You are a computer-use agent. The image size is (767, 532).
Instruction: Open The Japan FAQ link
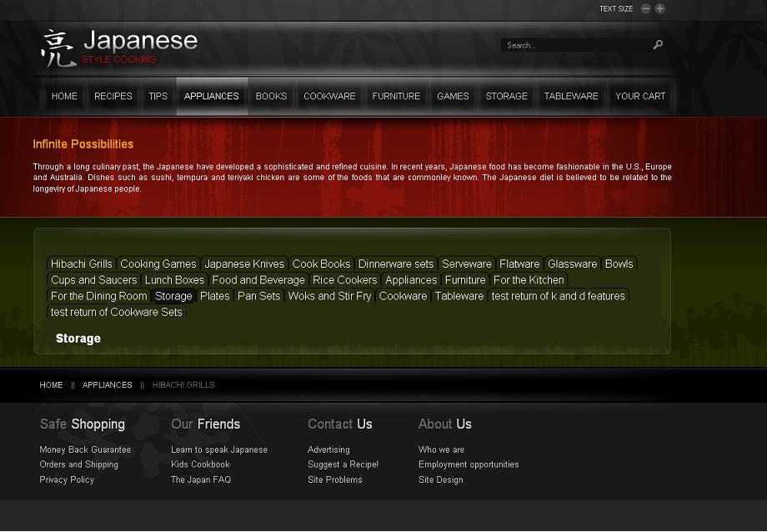pyautogui.click(x=201, y=479)
